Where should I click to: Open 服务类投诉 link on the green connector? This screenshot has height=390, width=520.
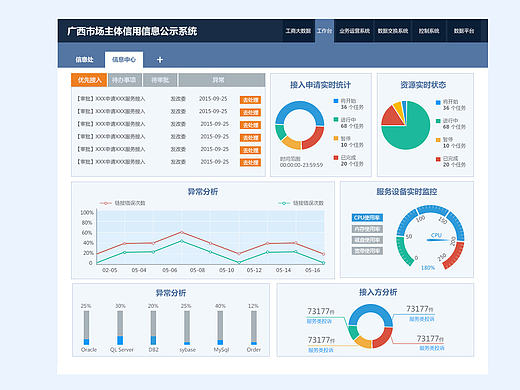pos(319,321)
